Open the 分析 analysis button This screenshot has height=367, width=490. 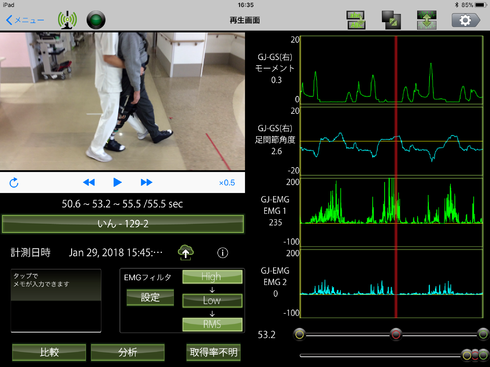[x=128, y=352]
